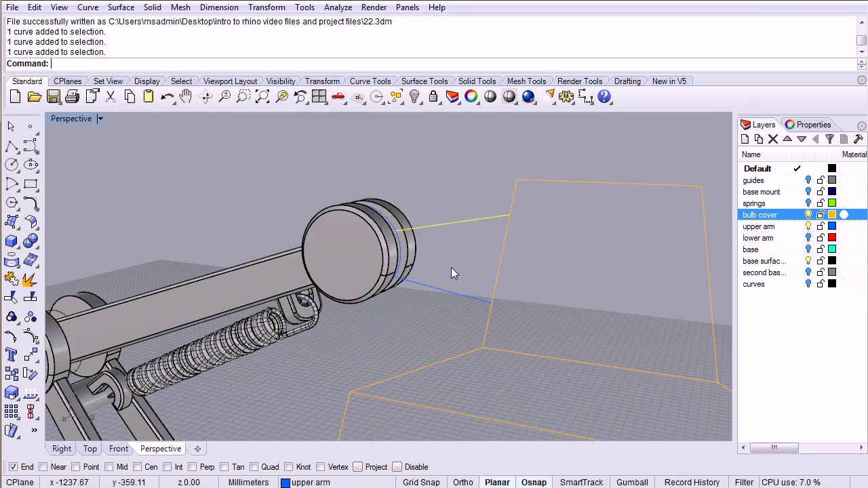Switch to the Curve Tools tab
This screenshot has height=488, width=868.
point(370,81)
